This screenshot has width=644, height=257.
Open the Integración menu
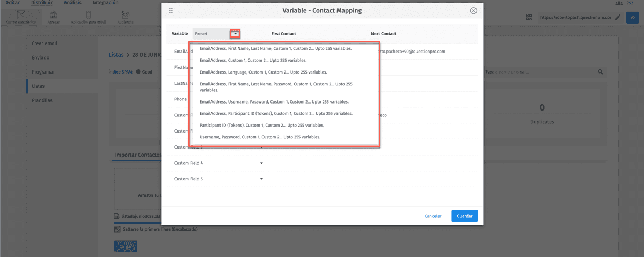click(106, 3)
